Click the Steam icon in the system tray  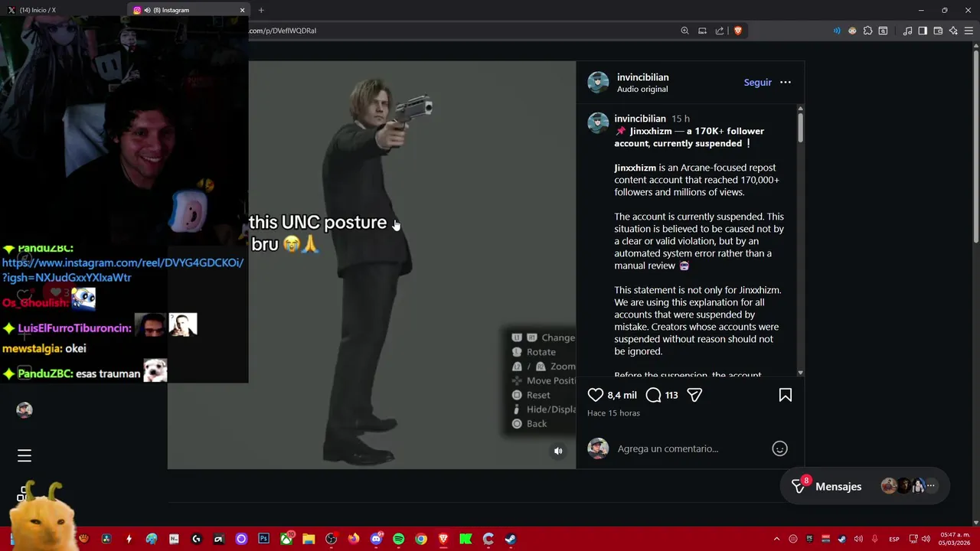841,539
